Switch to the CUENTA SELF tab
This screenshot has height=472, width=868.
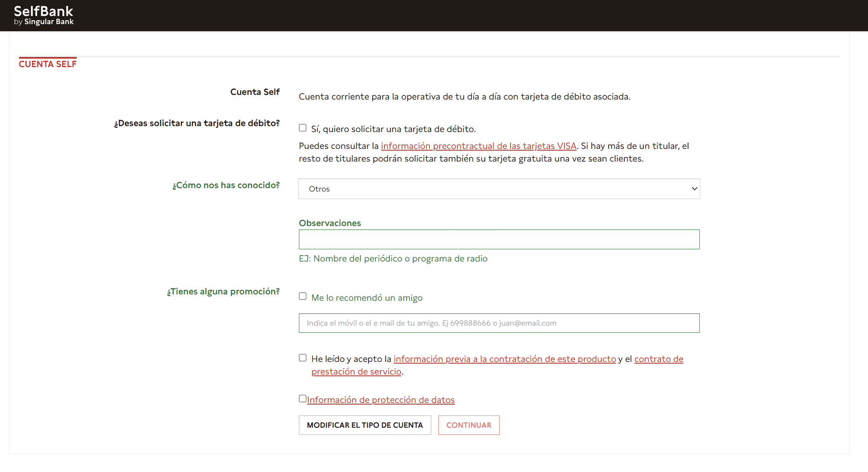(x=48, y=63)
